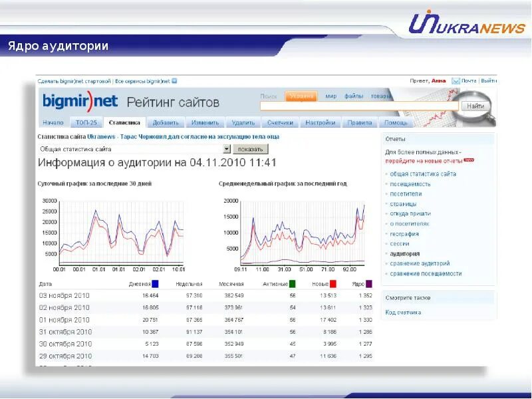Click 'перейдите на новые отчеты' link
532x399 pixels.
424,161
